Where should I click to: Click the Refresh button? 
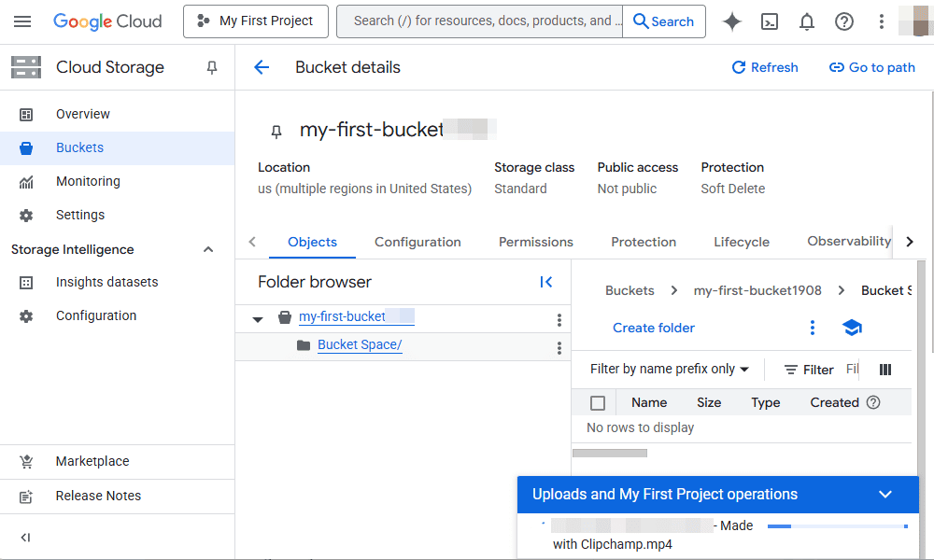765,67
